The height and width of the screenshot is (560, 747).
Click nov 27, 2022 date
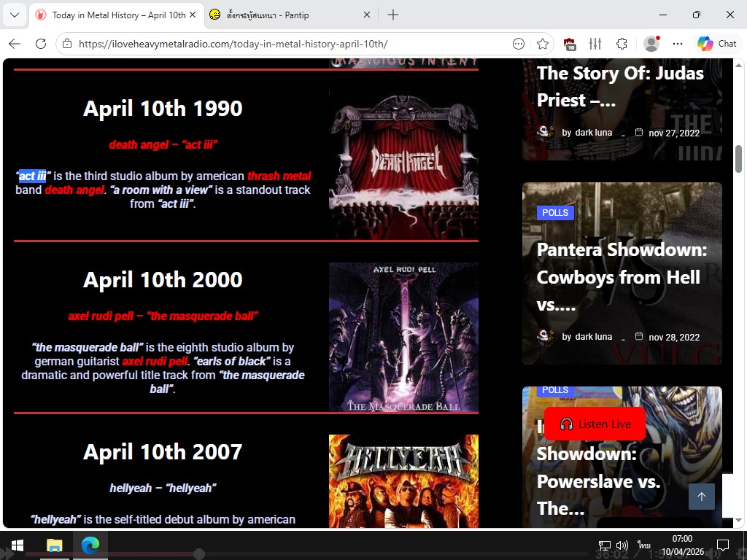[x=673, y=133]
